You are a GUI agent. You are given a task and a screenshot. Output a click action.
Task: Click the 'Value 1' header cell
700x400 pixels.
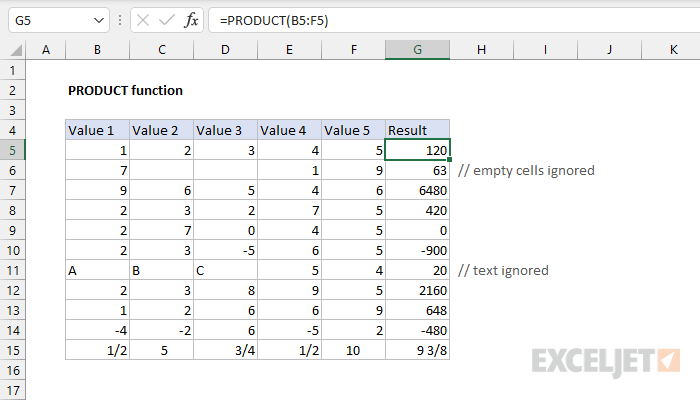97,130
